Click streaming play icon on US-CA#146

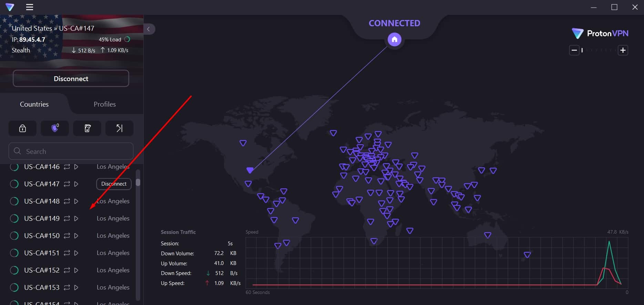click(76, 167)
